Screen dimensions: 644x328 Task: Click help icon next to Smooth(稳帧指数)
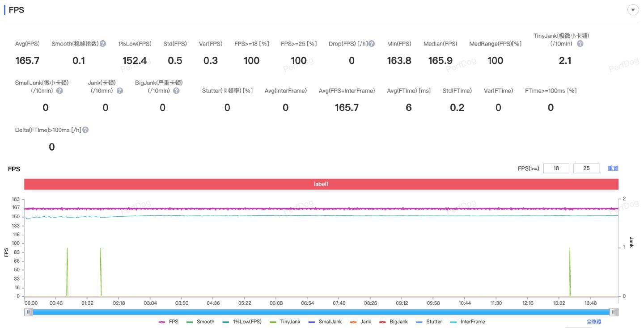pos(103,44)
